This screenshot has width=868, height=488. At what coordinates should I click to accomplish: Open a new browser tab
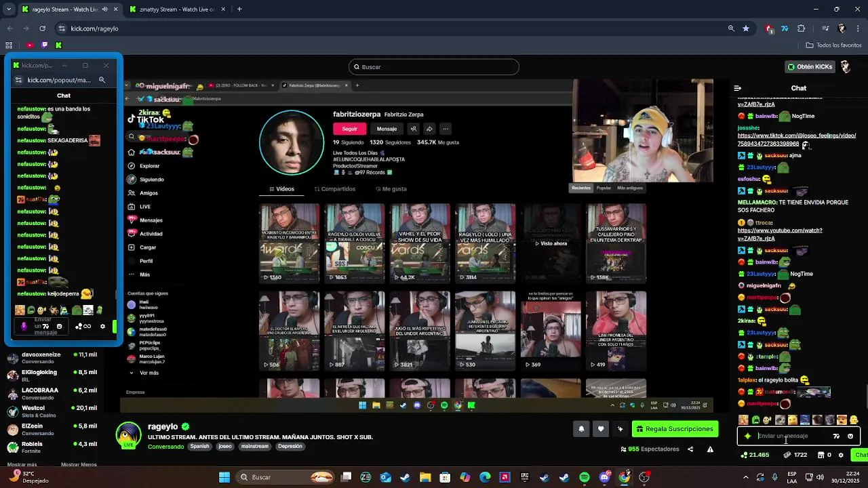tap(239, 9)
